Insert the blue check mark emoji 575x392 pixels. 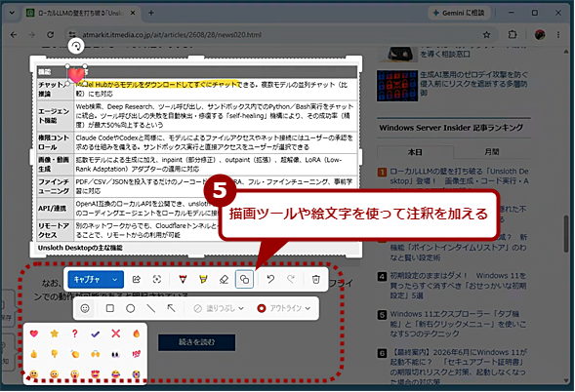[96, 333]
